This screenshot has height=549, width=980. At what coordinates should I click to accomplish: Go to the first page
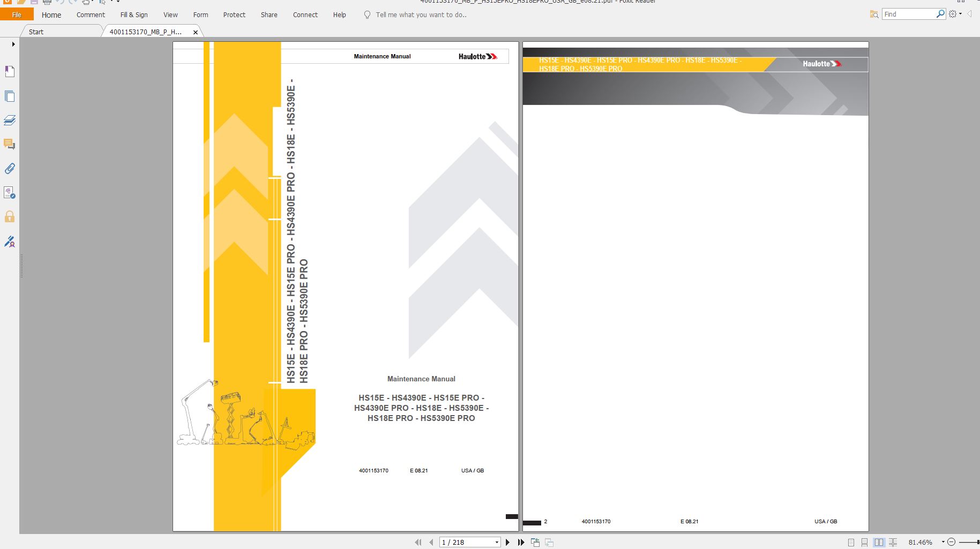418,542
